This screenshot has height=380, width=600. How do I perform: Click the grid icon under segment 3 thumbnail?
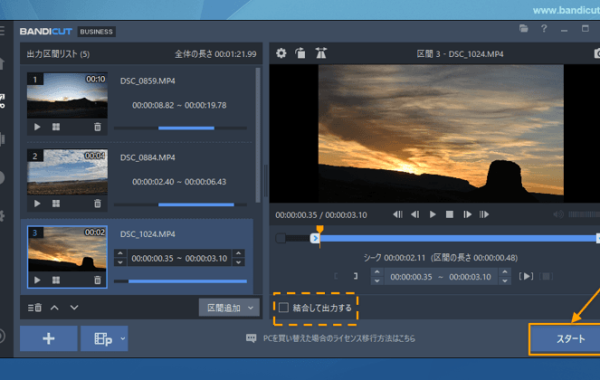(x=56, y=280)
